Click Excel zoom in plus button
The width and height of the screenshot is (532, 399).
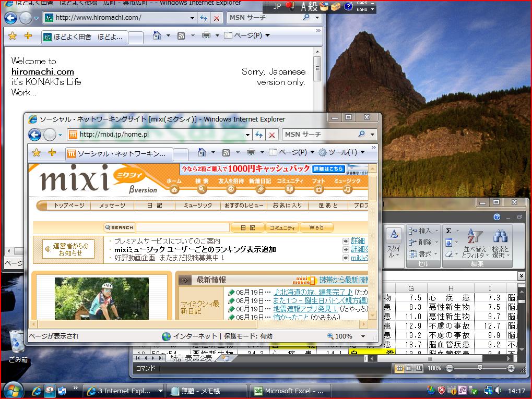pyautogui.click(x=511, y=368)
